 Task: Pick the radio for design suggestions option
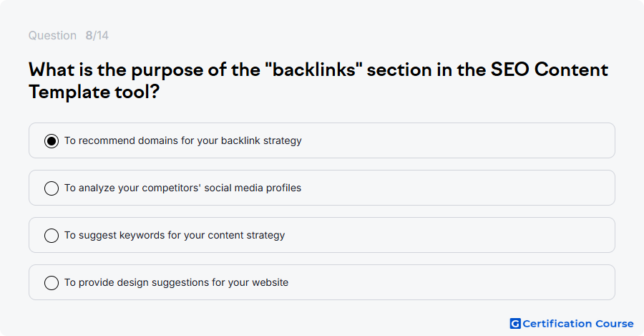tap(52, 283)
